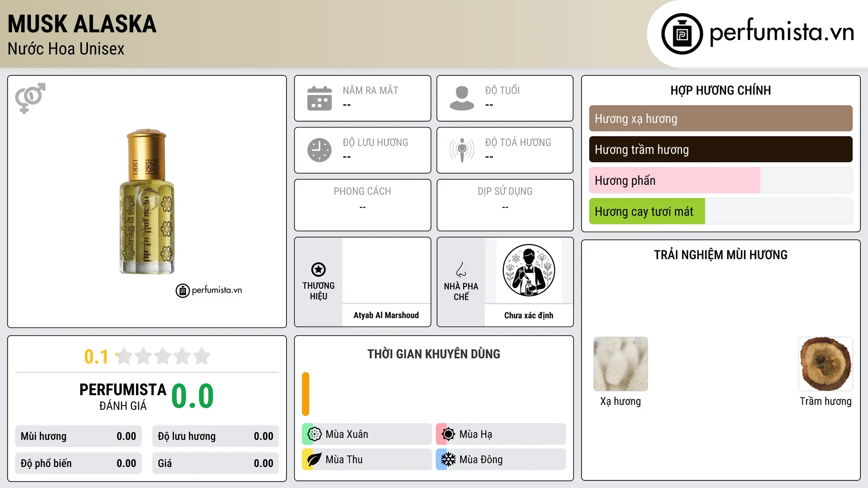Screen dimensions: 868x488
Task: Click the Độ lưu hương score row
Action: click(215, 436)
